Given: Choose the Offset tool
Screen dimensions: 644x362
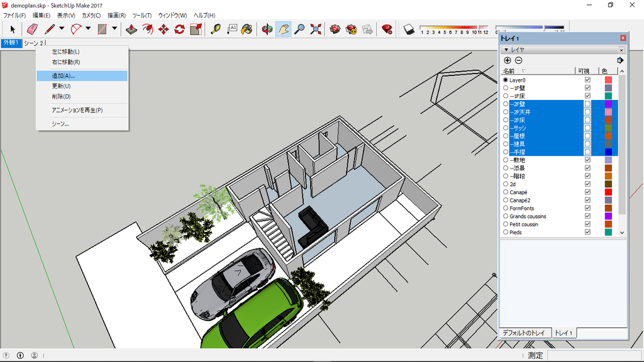Looking at the screenshot, I should click(147, 29).
